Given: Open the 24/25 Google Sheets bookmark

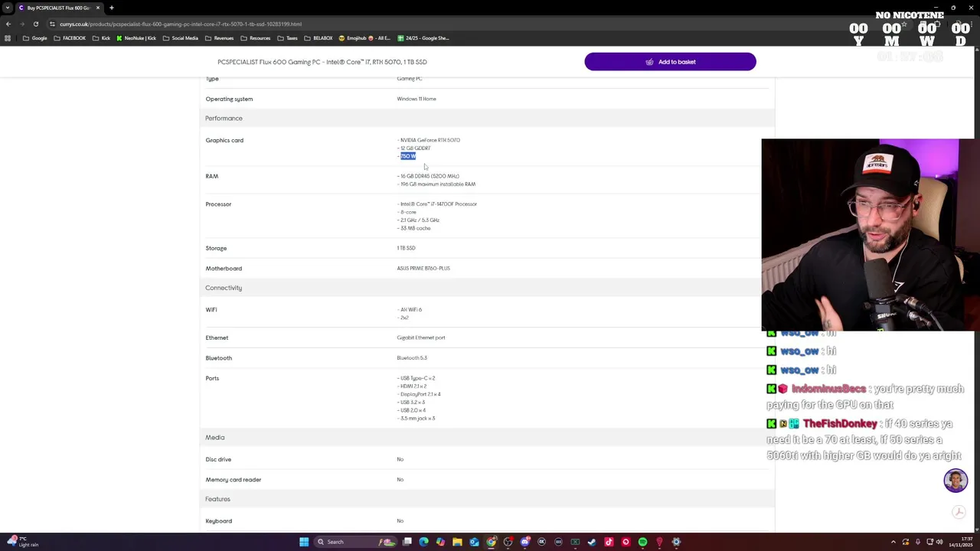Looking at the screenshot, I should (x=423, y=38).
